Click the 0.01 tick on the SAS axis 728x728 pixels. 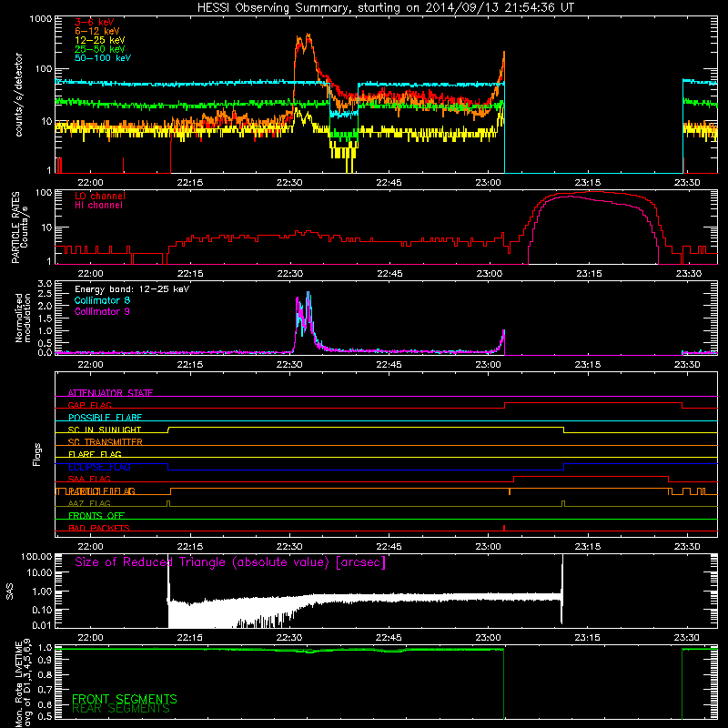42,625
